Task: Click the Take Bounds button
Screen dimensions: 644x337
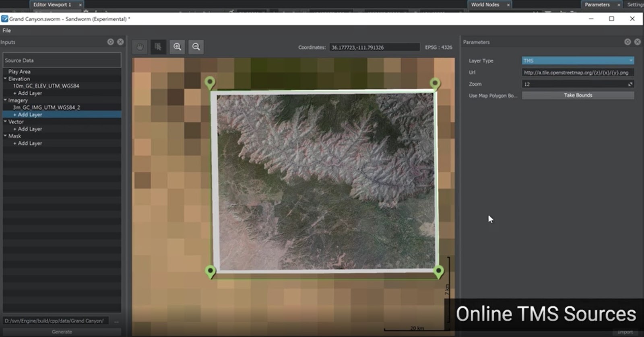Action: pos(578,95)
